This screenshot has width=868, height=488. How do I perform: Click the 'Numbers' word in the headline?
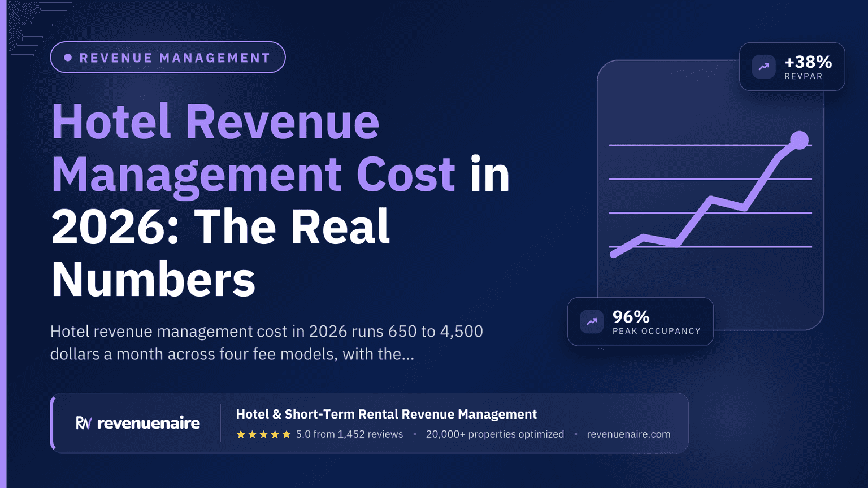(153, 280)
